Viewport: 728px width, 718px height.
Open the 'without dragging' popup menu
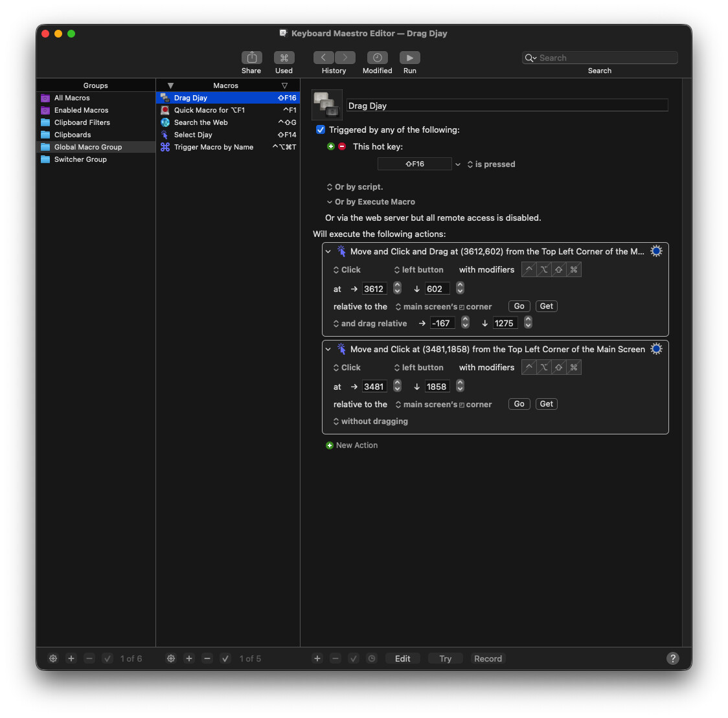(370, 421)
